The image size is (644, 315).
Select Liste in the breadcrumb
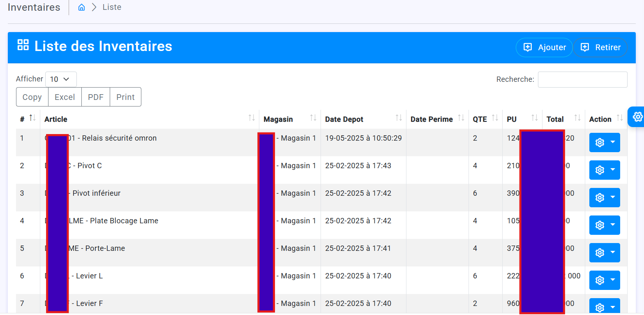(x=111, y=7)
